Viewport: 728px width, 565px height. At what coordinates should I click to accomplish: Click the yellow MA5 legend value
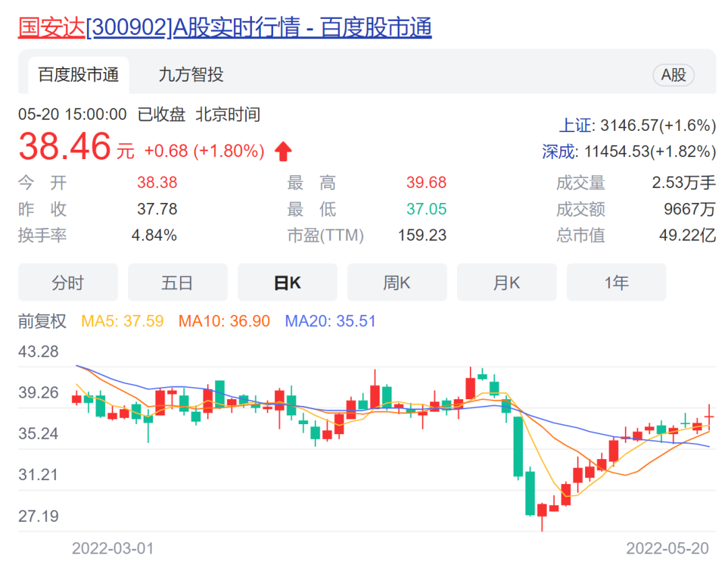[x=122, y=321]
